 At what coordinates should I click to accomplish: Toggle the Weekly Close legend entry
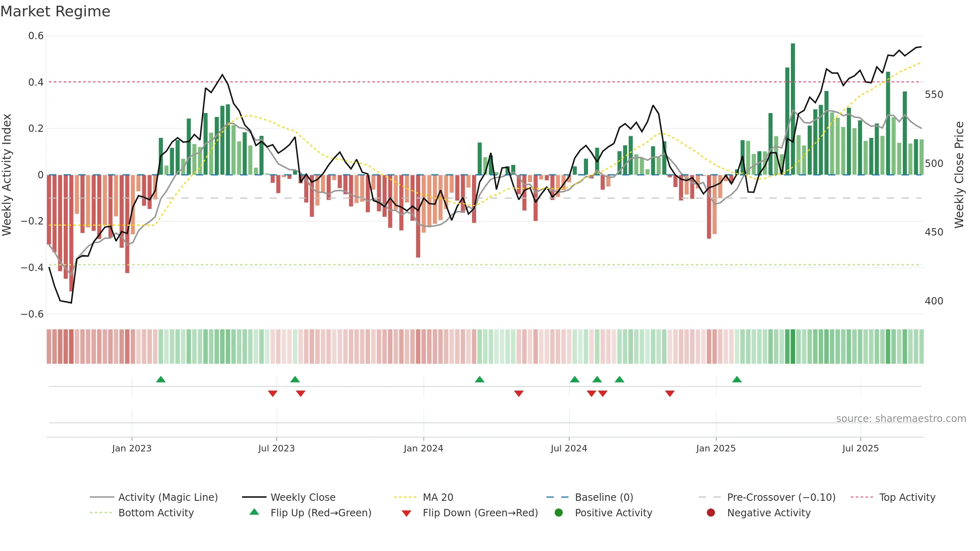(x=289, y=497)
